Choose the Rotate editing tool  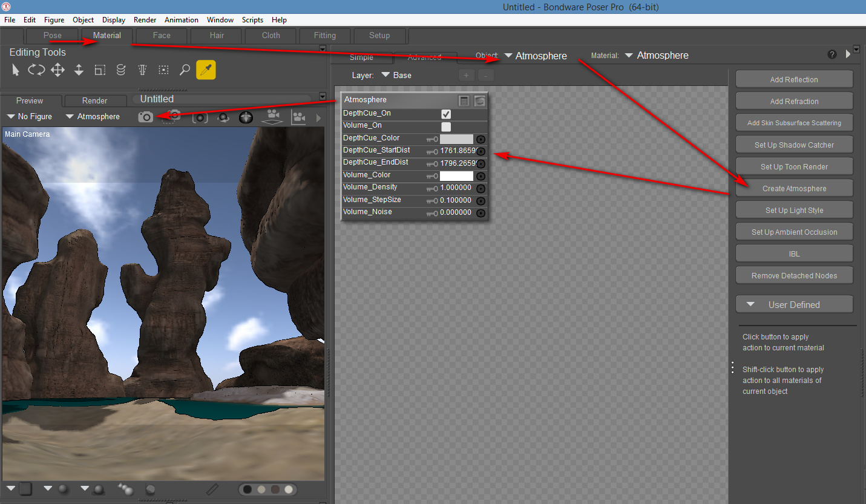36,70
